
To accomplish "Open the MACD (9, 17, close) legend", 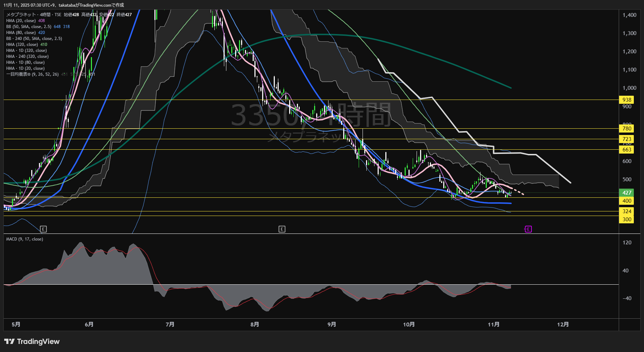I will coord(25,239).
